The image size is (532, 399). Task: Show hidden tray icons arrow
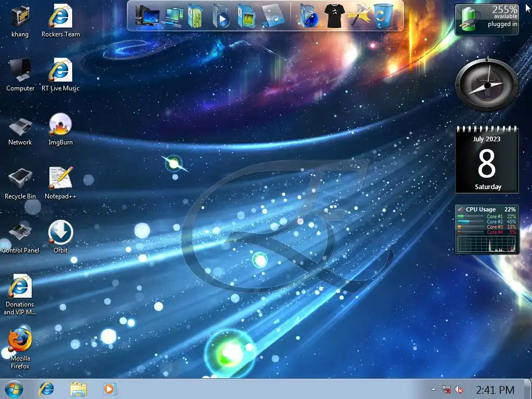pos(434,390)
